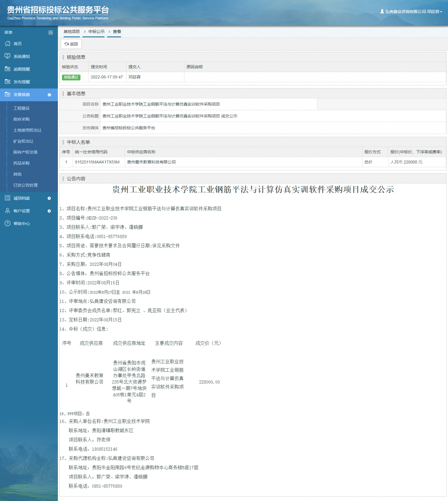Click 查看 breadcrumb item
This screenshot has height=501, width=448.
(117, 32)
